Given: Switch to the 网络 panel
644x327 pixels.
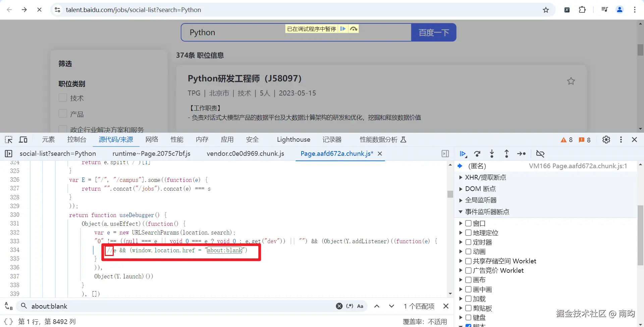Looking at the screenshot, I should [x=152, y=139].
